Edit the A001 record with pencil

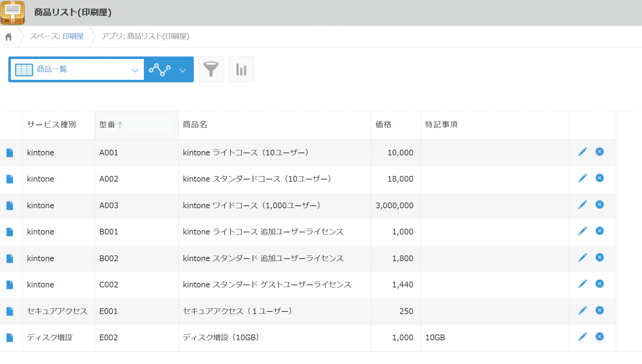pyautogui.click(x=583, y=152)
